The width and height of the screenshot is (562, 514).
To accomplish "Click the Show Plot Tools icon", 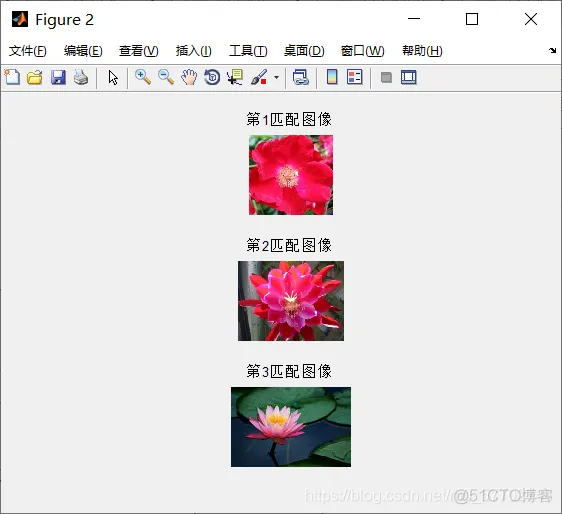I will pos(409,77).
